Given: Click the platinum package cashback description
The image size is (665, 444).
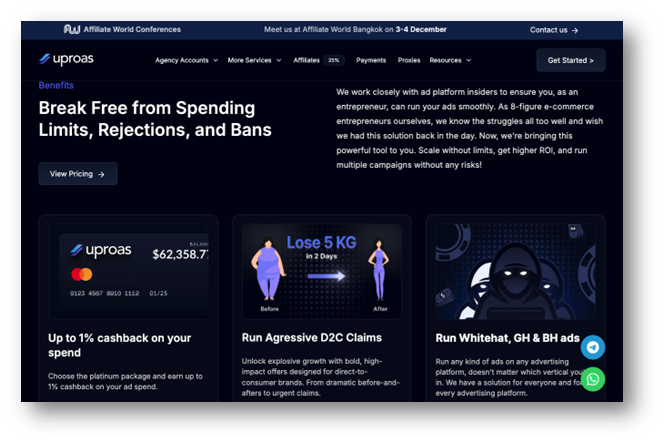Looking at the screenshot, I should coord(126,381).
